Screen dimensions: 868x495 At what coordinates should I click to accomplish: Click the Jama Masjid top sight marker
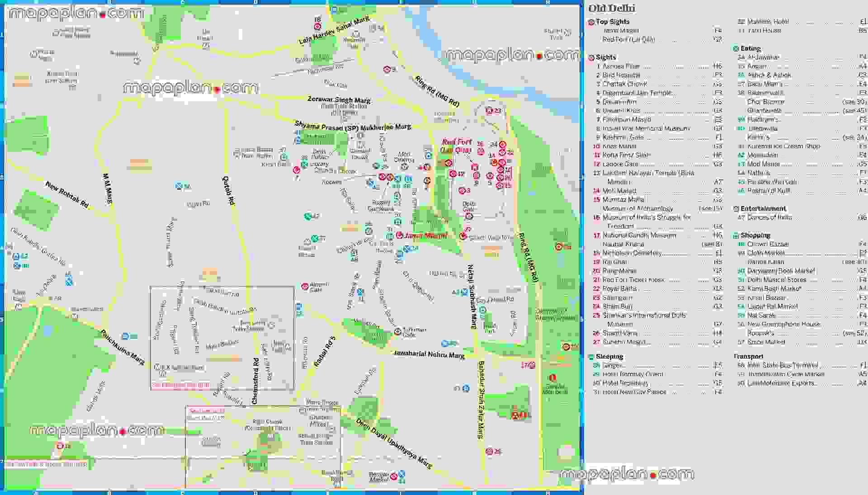click(400, 235)
